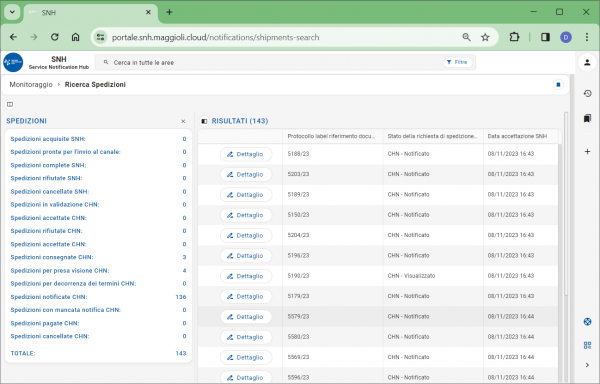This screenshot has width=600, height=384.
Task: Open the Chrome extensions puzzle icon
Action: [514, 37]
